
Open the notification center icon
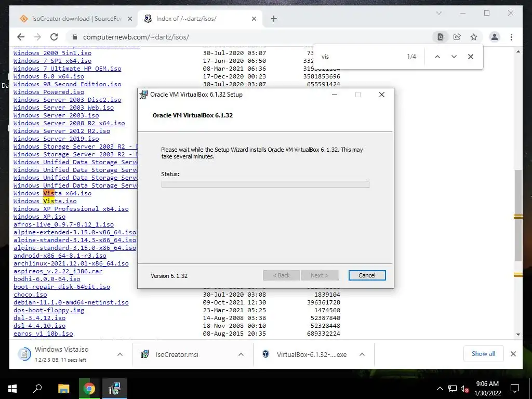click(x=515, y=389)
